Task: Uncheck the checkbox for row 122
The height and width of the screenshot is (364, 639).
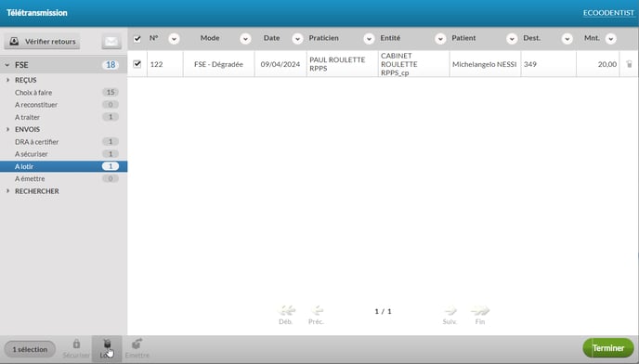Action: (137, 64)
